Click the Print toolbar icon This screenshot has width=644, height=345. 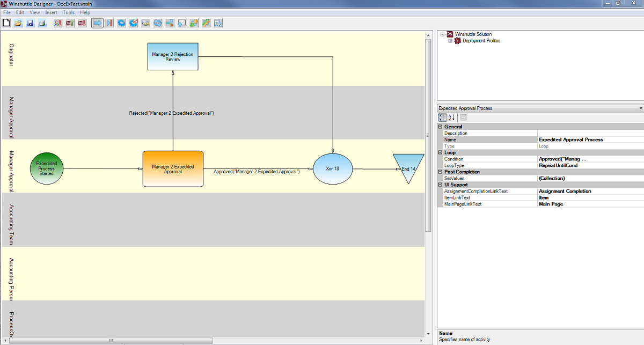click(x=42, y=23)
